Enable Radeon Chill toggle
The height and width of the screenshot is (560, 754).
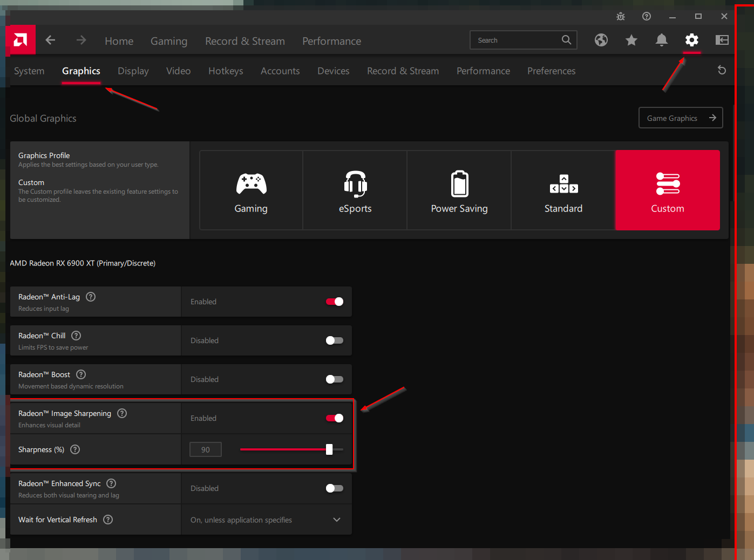click(335, 340)
